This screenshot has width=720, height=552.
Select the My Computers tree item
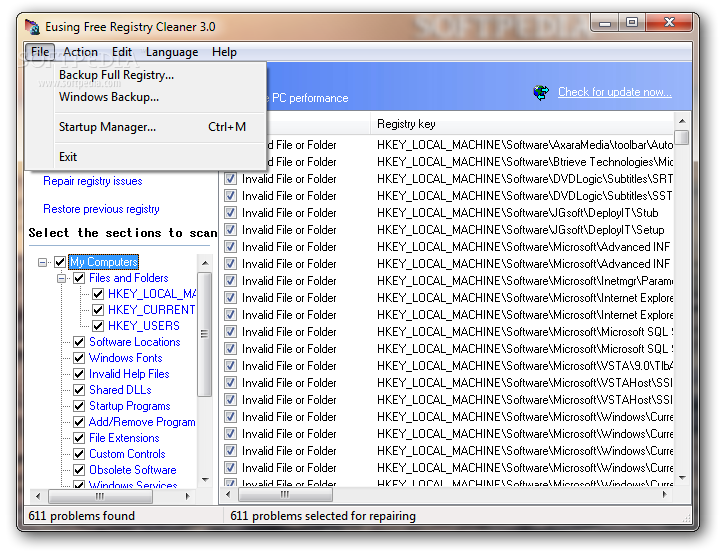pos(103,262)
